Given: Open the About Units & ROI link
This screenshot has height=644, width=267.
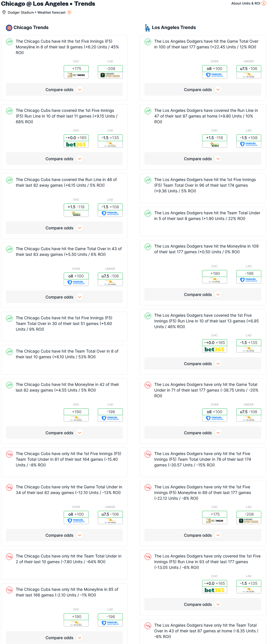Looking at the screenshot, I should [x=246, y=3].
